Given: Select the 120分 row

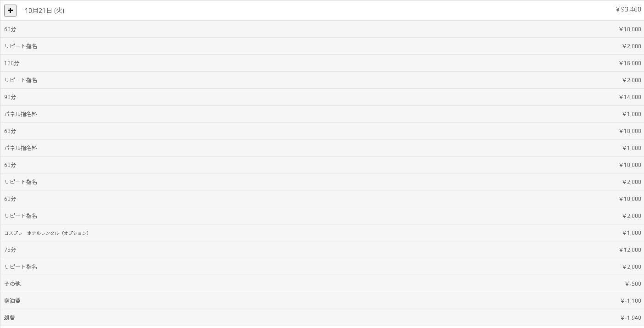Looking at the screenshot, I should [12, 63].
